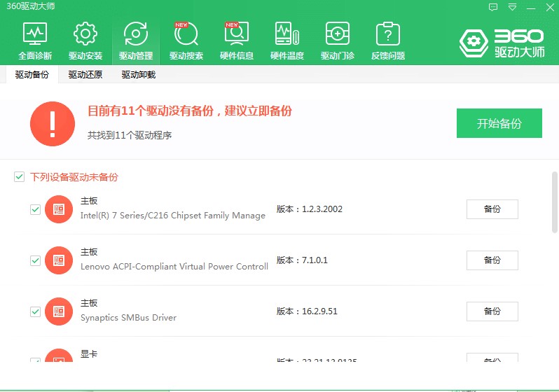The height and width of the screenshot is (392, 559).
Task: Switch to 驱动卸载 tab
Action: [x=138, y=74]
